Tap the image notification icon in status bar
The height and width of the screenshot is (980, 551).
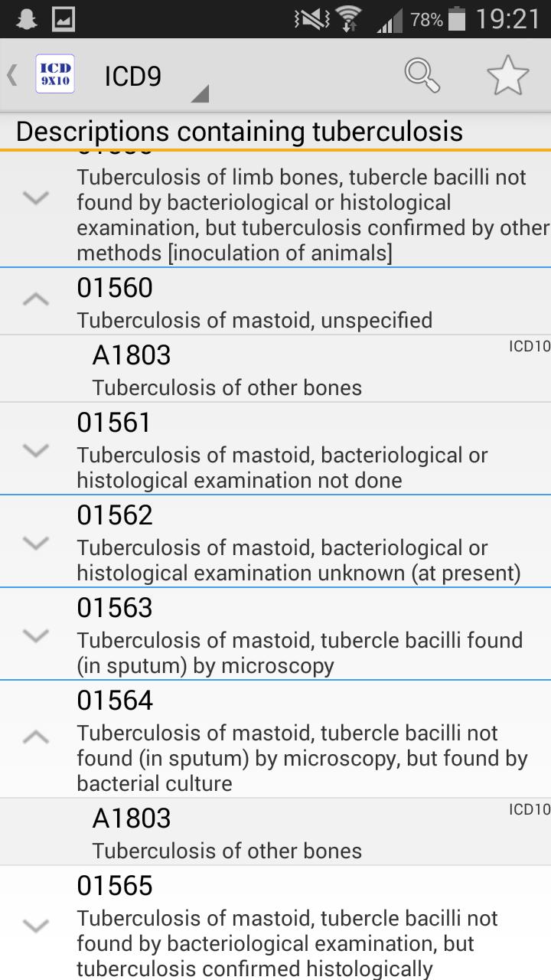pyautogui.click(x=64, y=18)
